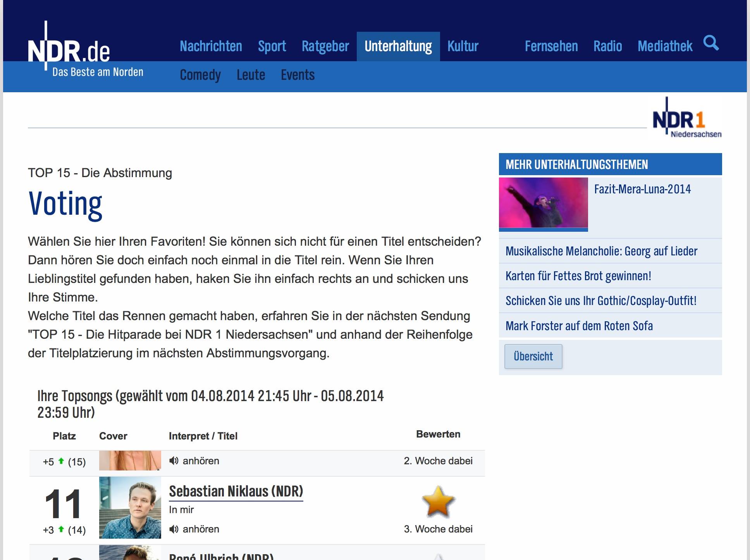This screenshot has height=560, width=750.
Task: Click the NDR.de logo
Action: point(69,47)
